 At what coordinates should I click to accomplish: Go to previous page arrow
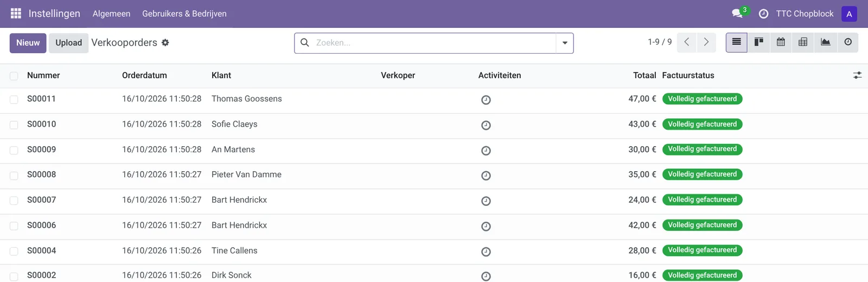687,42
